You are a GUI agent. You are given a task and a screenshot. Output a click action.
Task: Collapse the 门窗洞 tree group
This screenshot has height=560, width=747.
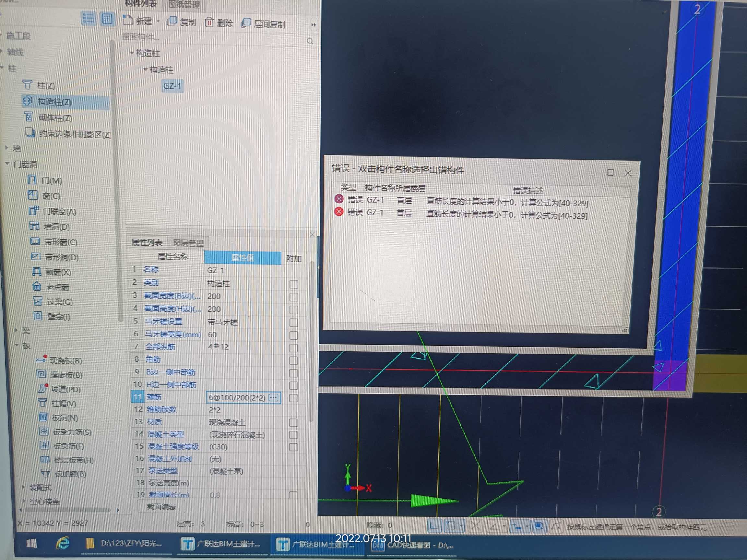pos(7,164)
